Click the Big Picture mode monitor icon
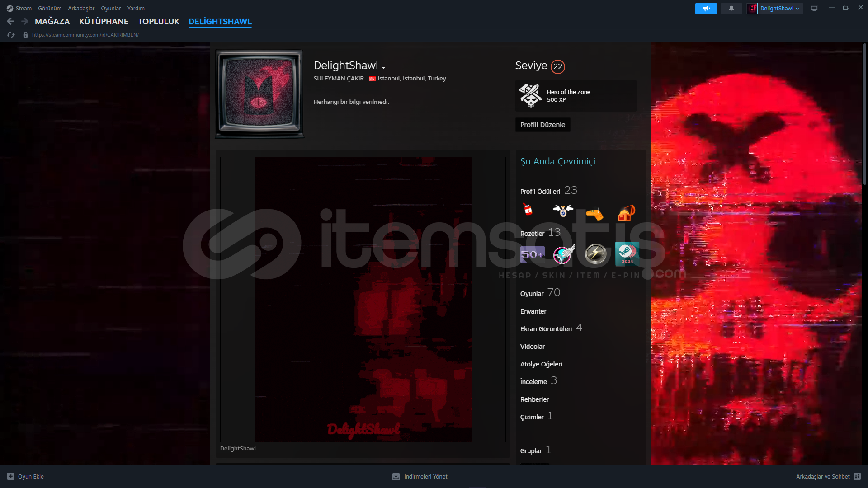 coord(814,9)
